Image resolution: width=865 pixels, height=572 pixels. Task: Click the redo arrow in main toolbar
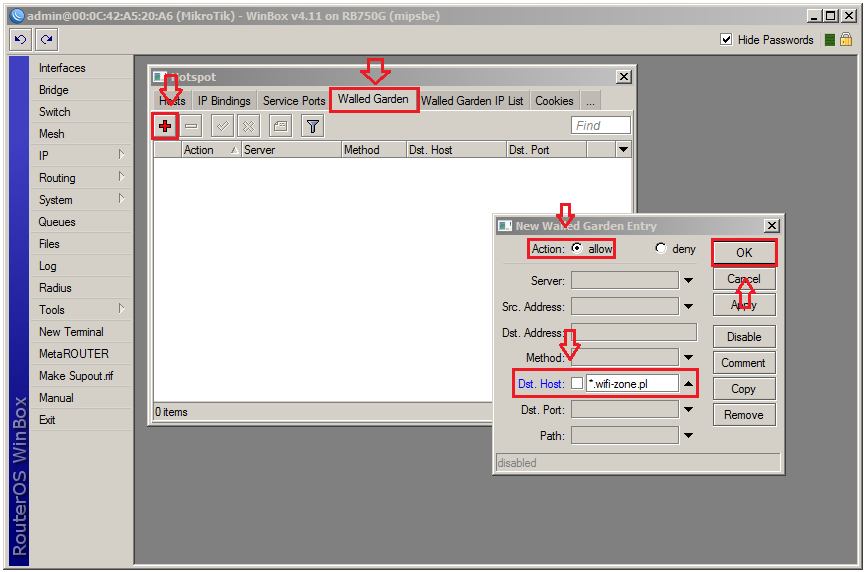[47, 40]
